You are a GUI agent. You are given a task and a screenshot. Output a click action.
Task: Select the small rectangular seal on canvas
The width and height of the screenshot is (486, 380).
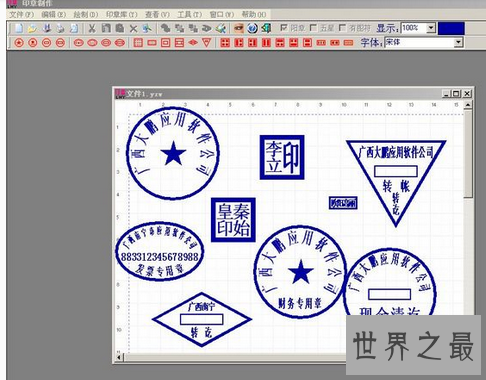(343, 203)
